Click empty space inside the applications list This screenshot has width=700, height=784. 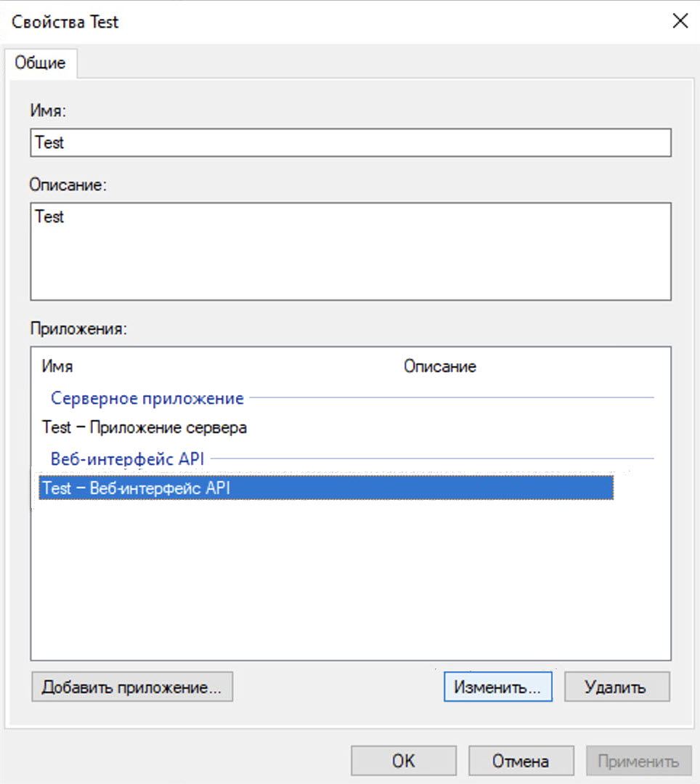350,581
